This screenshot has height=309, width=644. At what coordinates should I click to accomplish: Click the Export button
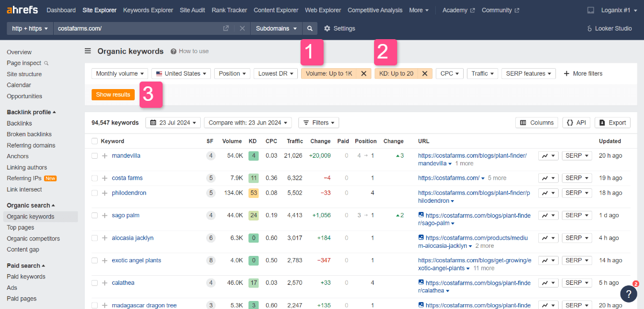click(x=612, y=123)
